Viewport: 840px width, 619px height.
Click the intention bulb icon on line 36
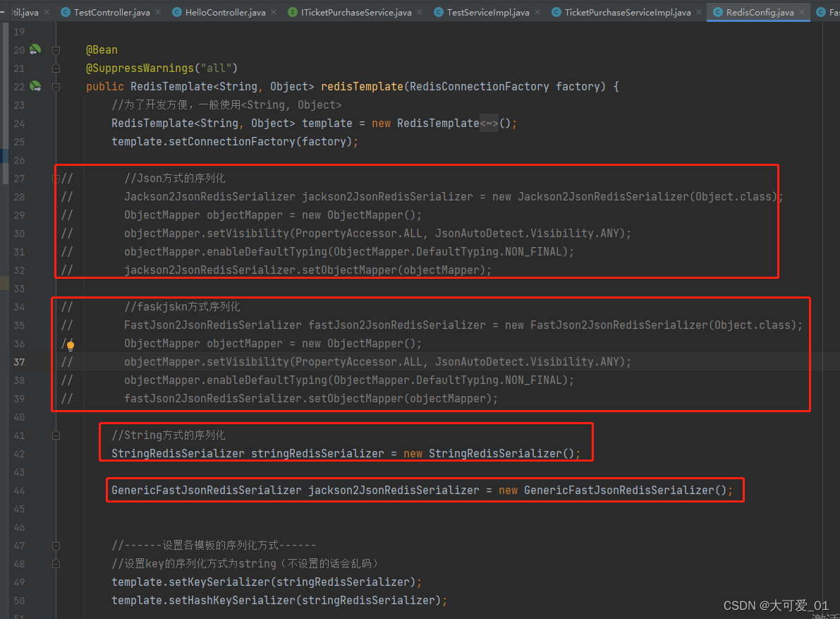click(69, 344)
